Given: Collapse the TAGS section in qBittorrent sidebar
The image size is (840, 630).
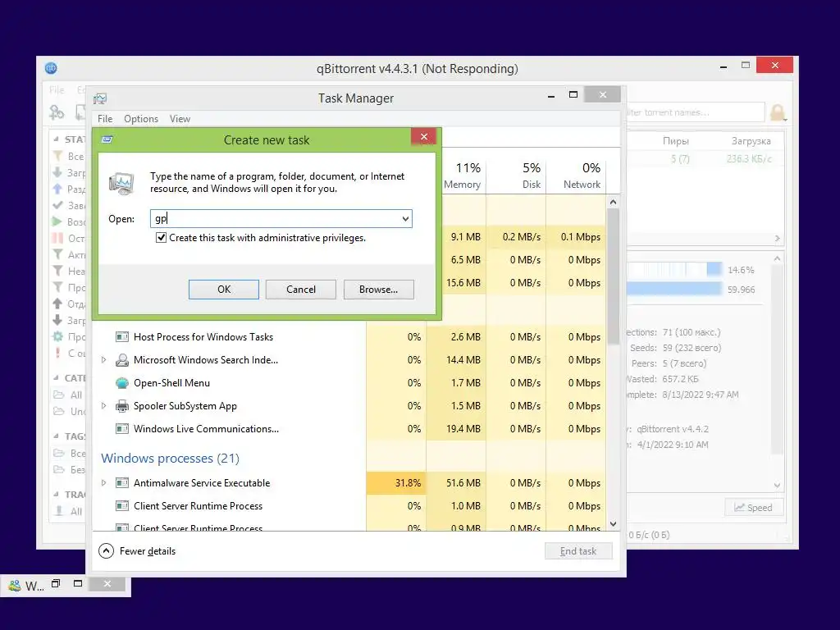Looking at the screenshot, I should [x=57, y=436].
